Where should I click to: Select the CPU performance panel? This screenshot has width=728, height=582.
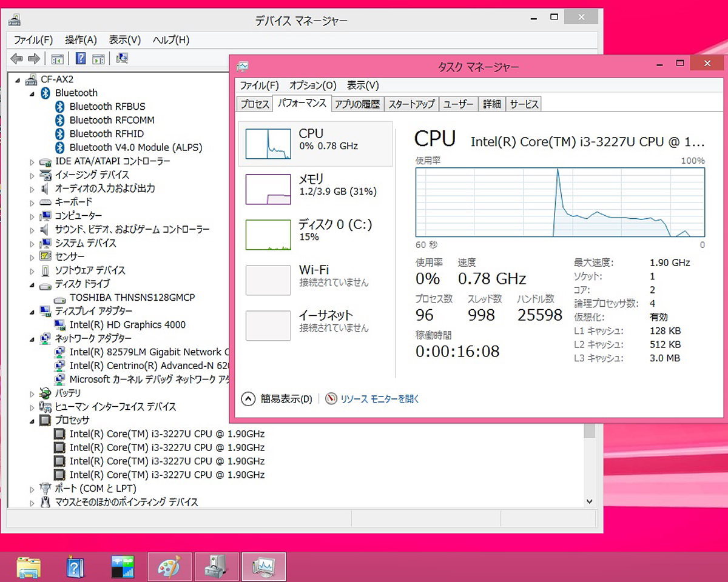coord(315,144)
